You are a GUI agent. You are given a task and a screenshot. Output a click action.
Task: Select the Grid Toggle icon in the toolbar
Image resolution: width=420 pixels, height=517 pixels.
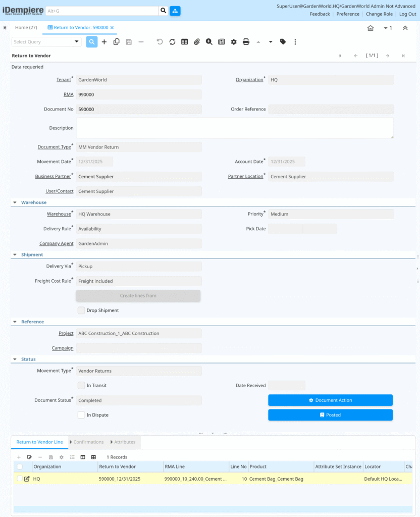(x=183, y=42)
